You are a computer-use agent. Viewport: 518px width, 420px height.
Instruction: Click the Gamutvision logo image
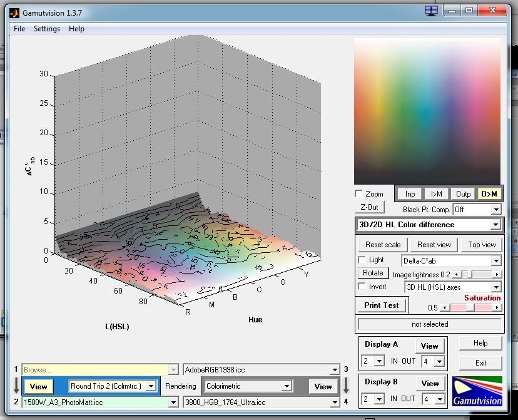coord(477,391)
